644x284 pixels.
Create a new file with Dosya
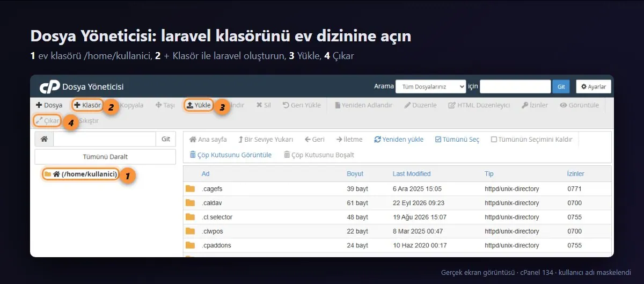tap(49, 105)
